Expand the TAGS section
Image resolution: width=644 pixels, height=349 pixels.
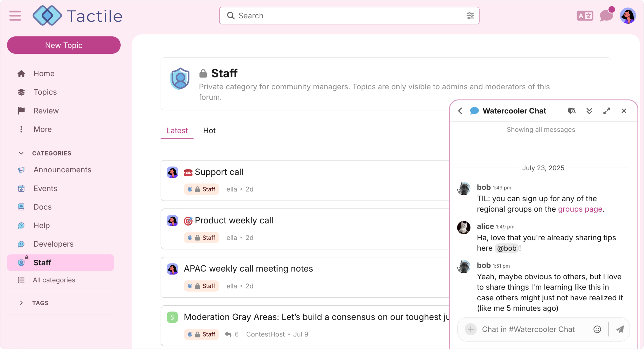[x=21, y=303]
